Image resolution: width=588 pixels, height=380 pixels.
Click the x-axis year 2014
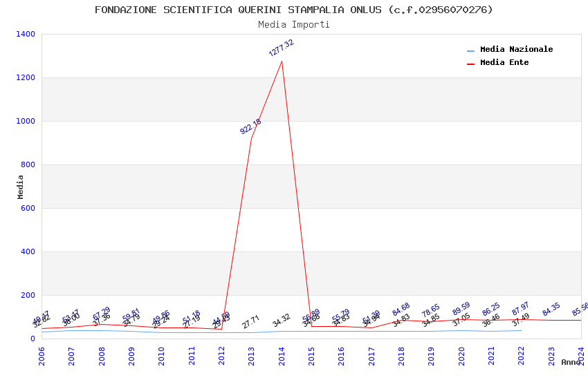[x=282, y=356]
